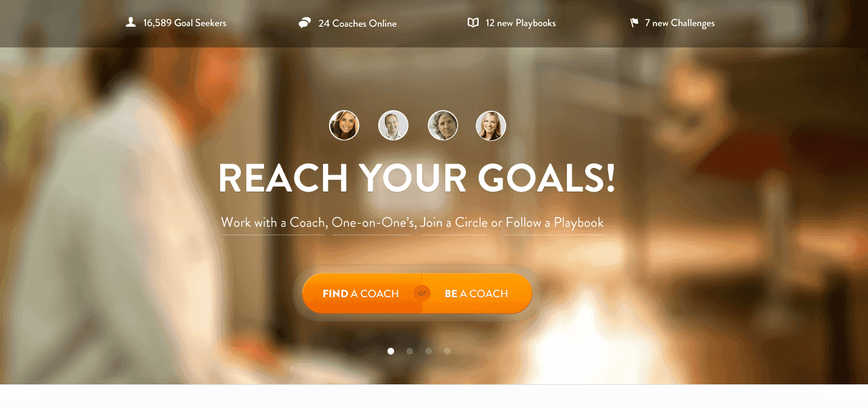The image size is (868, 408).
Task: Select '7 new Challenges' in top bar
Action: point(679,23)
